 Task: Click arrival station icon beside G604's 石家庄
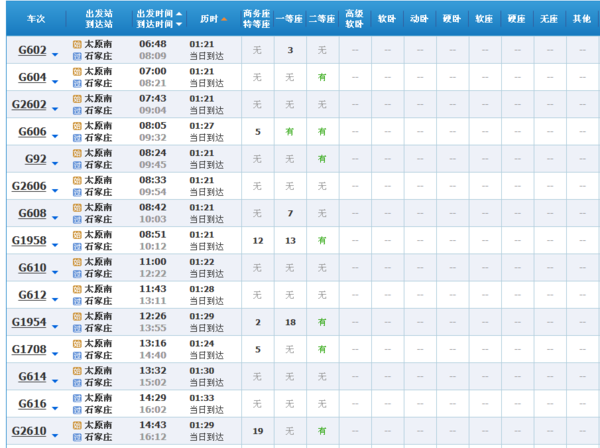77,84
